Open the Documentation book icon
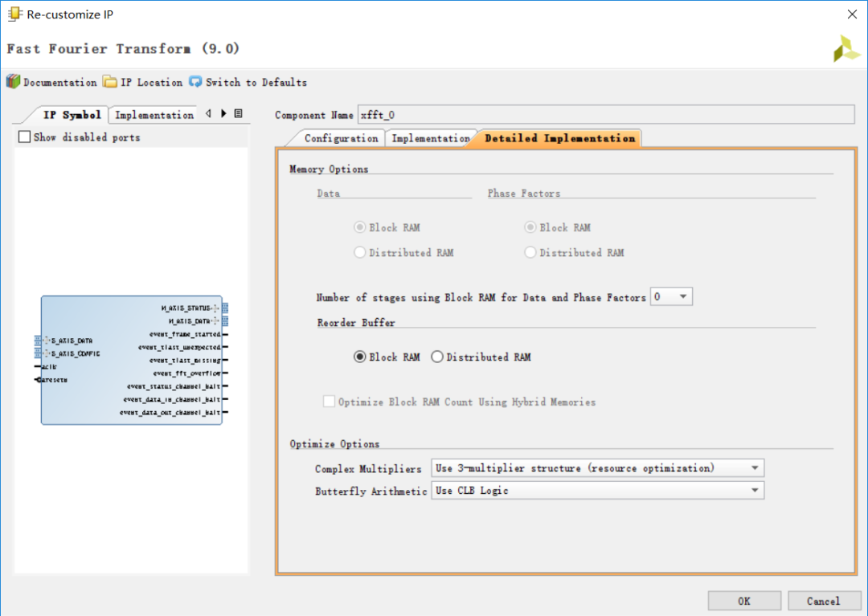The height and width of the screenshot is (616, 868). click(13, 82)
